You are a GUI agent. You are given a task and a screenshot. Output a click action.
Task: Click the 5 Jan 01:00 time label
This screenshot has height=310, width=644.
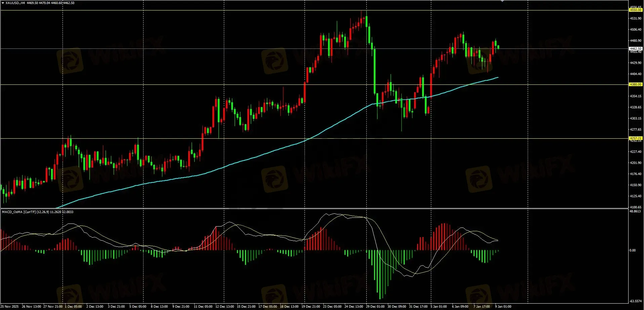[439, 307]
